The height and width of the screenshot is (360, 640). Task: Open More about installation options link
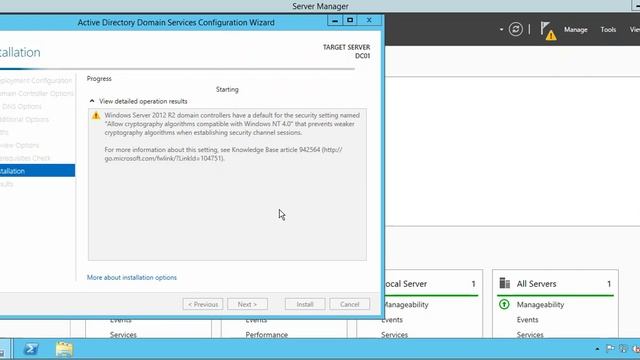(x=132, y=278)
